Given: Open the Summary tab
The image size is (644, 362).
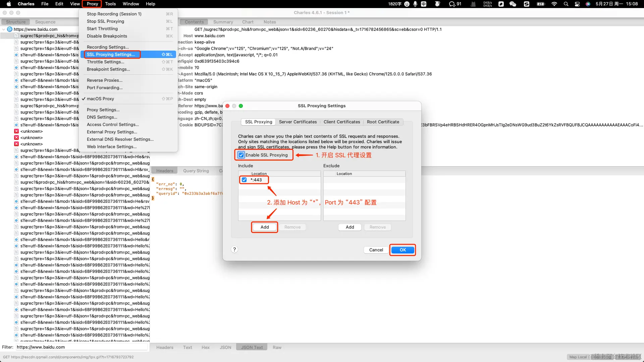Looking at the screenshot, I should (223, 22).
